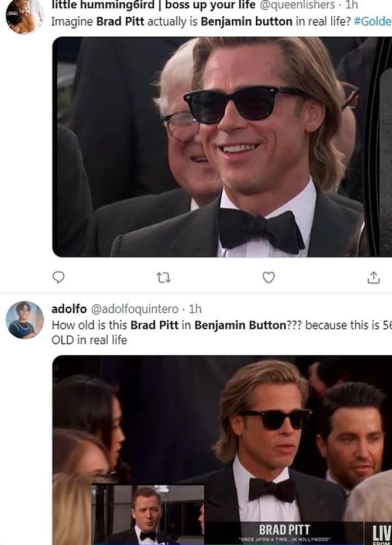Retweet the Benjamin button tweet by queenlishers
This screenshot has height=545, width=392.
[164, 277]
